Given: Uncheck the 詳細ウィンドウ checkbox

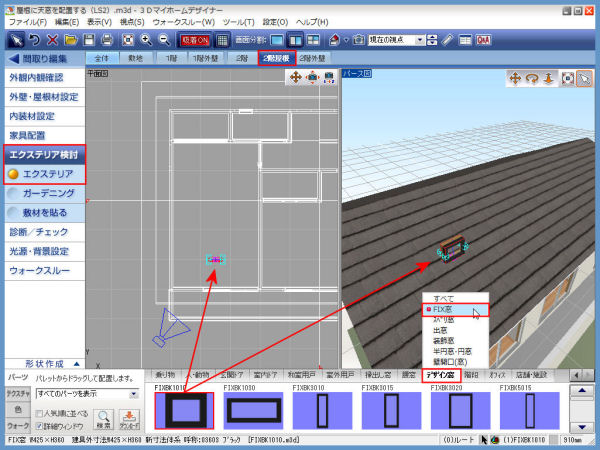Looking at the screenshot, I should tap(39, 426).
